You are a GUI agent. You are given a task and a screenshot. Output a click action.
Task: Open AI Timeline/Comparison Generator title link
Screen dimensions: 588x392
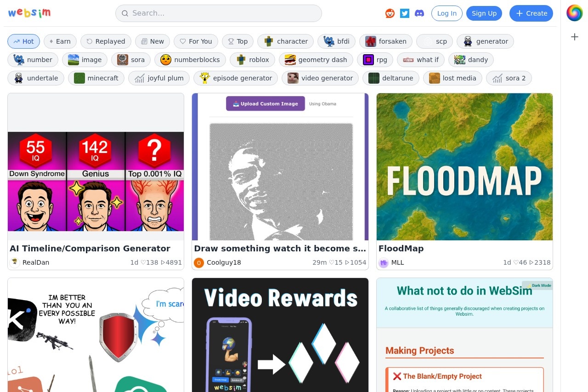tap(90, 249)
